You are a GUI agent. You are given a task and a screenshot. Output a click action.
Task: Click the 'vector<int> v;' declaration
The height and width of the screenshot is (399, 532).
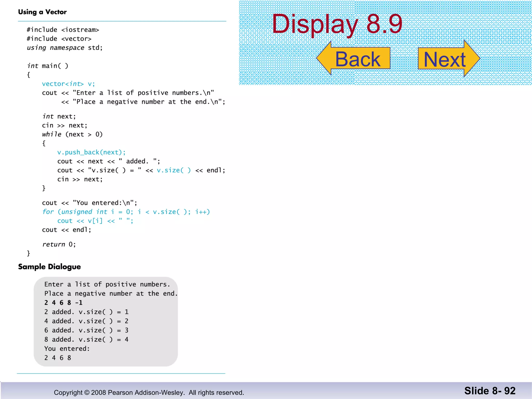tap(69, 84)
